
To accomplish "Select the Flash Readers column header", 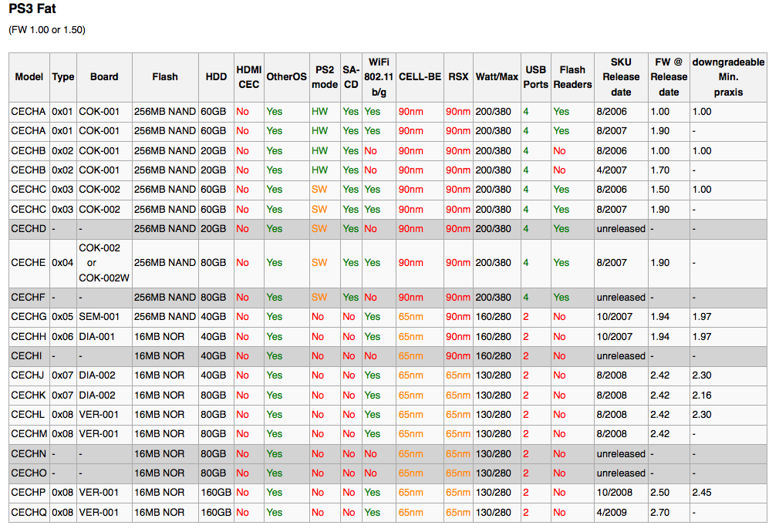I will click(x=572, y=77).
